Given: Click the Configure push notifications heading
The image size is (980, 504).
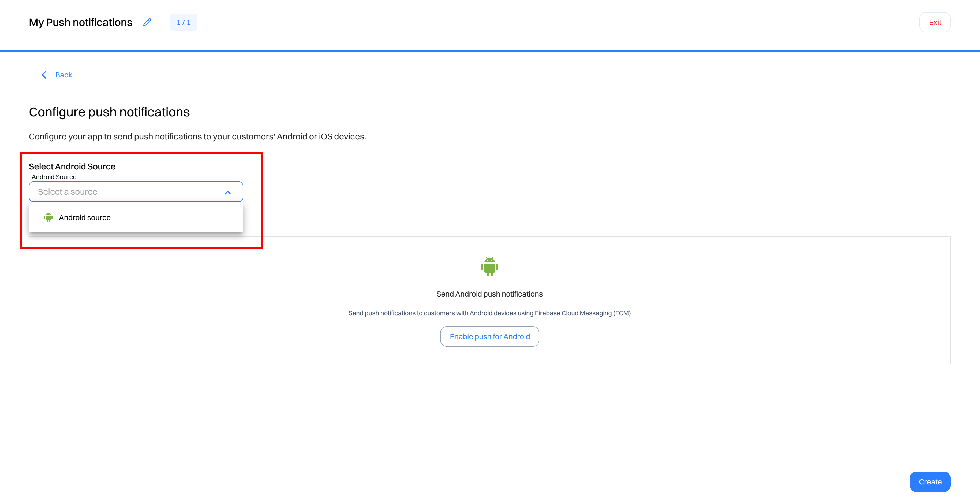Looking at the screenshot, I should [x=109, y=112].
